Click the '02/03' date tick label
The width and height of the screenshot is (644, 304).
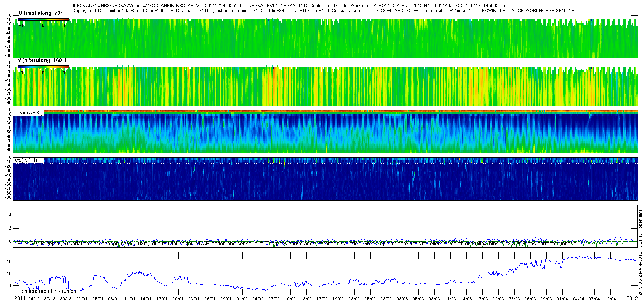[x=402, y=299]
